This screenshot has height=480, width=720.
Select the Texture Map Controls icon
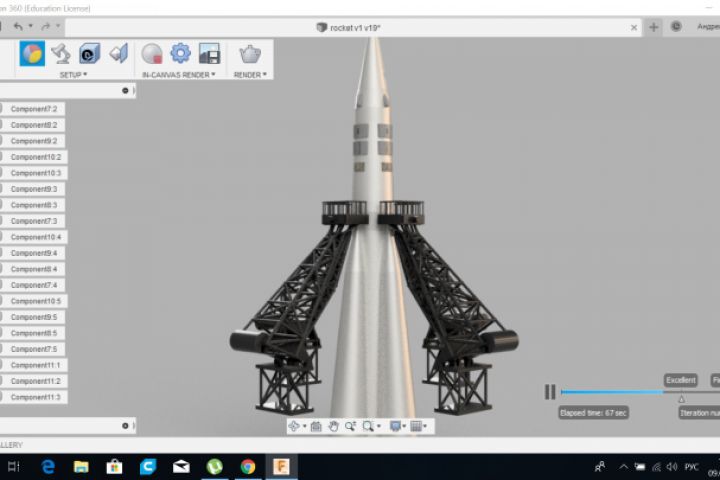tap(118, 53)
